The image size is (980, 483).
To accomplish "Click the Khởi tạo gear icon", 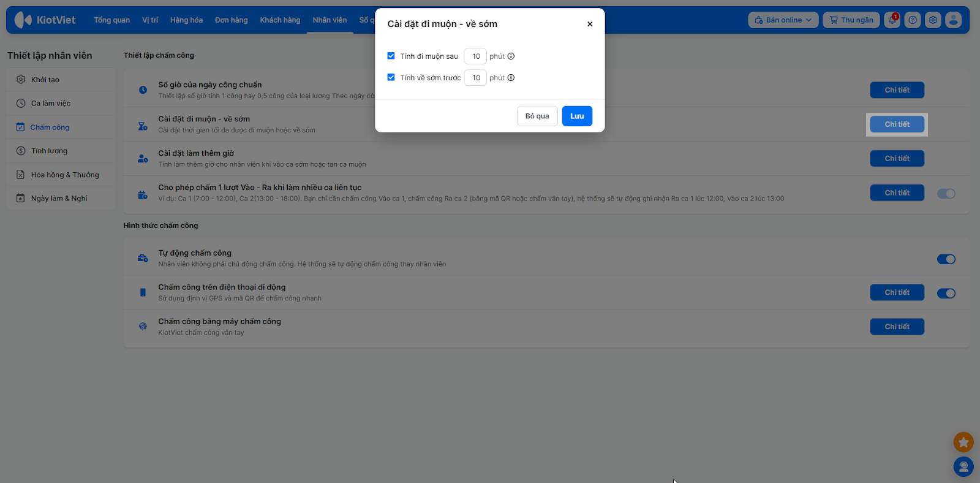I will pos(21,80).
